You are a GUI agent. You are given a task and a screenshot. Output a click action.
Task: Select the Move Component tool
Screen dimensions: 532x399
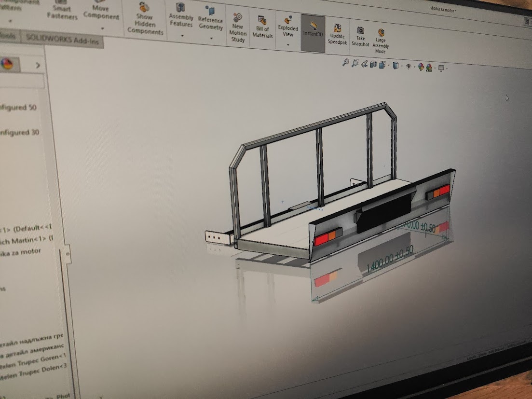[x=101, y=12]
